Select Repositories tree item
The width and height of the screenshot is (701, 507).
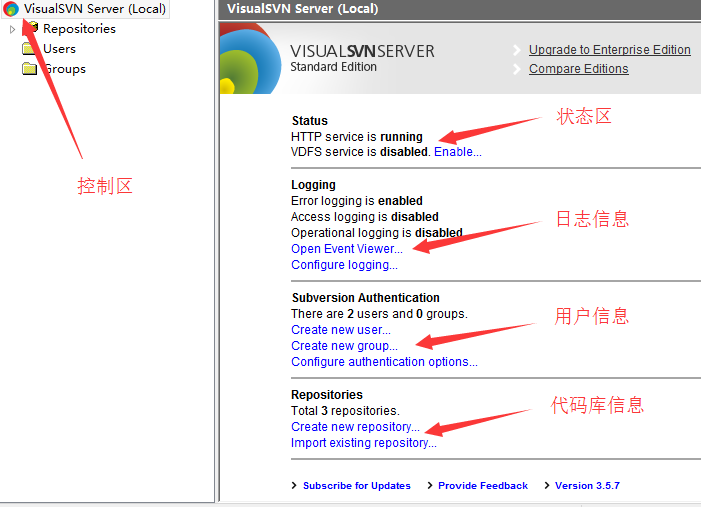point(79,29)
